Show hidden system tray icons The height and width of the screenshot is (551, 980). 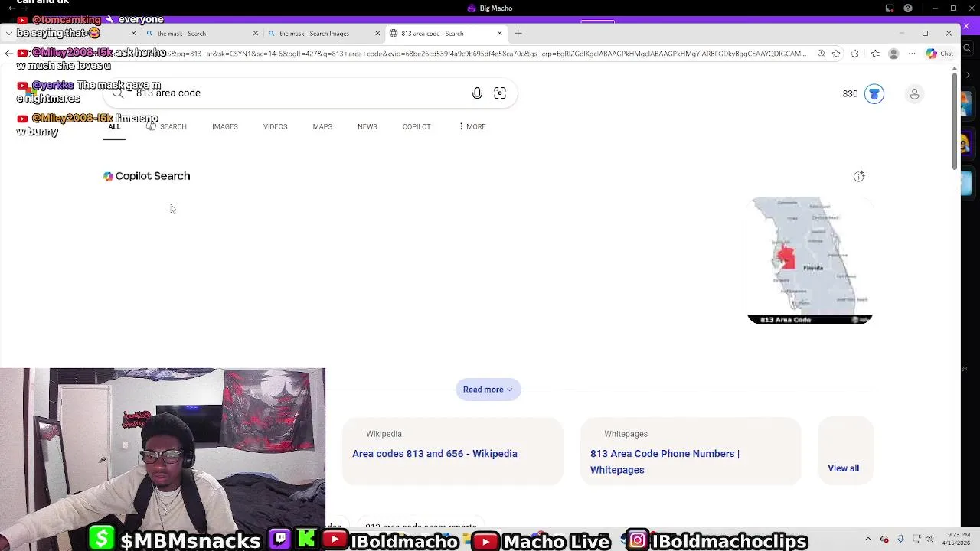click(x=867, y=540)
